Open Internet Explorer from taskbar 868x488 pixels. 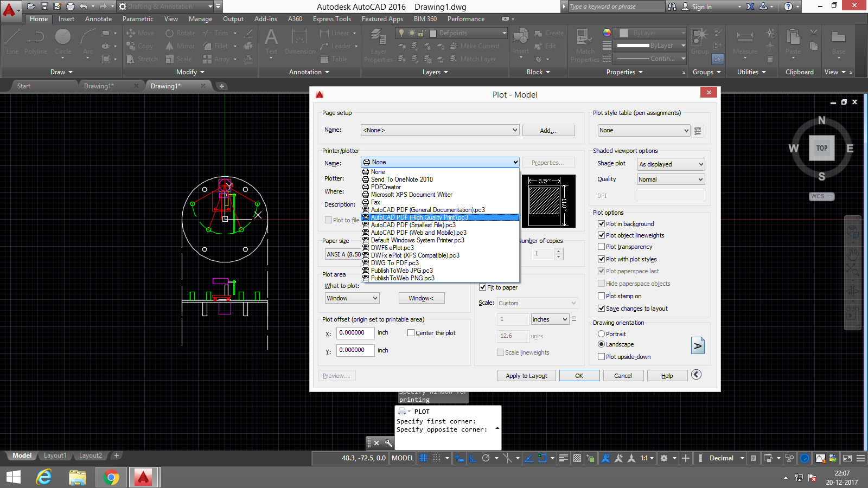(x=44, y=477)
